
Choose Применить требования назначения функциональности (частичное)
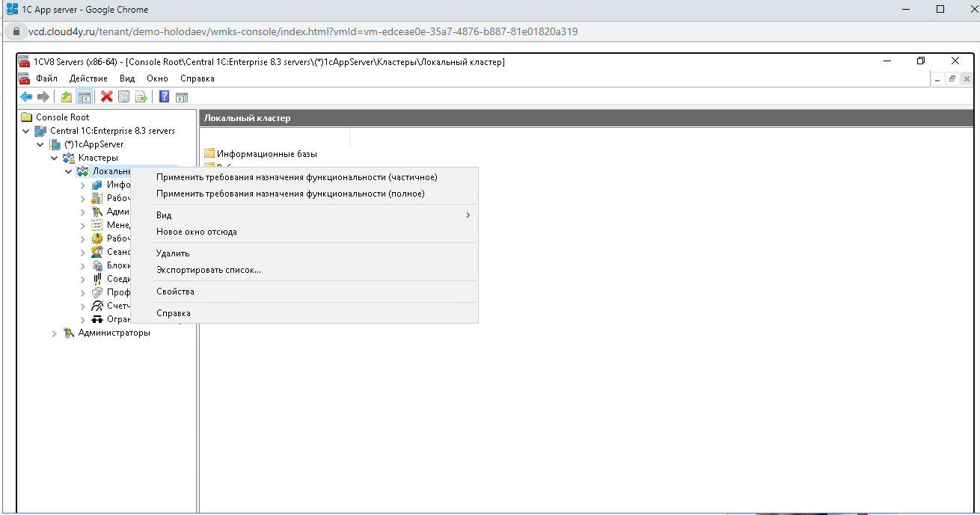pos(304,177)
